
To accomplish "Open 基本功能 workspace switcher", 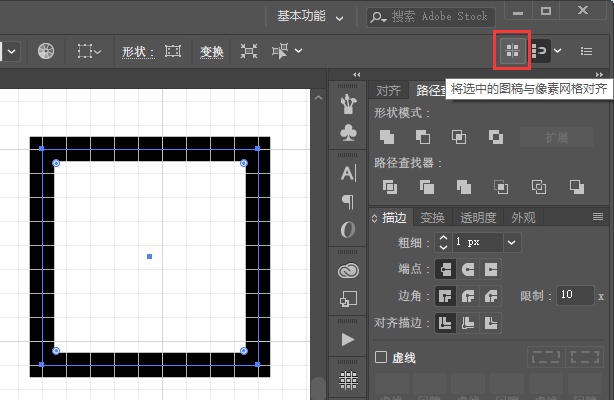I will pyautogui.click(x=310, y=16).
